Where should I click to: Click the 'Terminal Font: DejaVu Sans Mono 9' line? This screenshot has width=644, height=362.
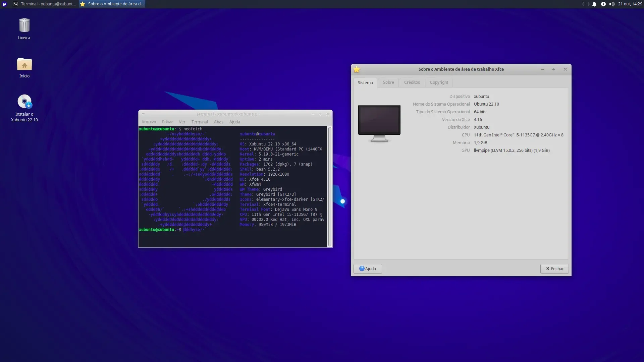pos(278,209)
